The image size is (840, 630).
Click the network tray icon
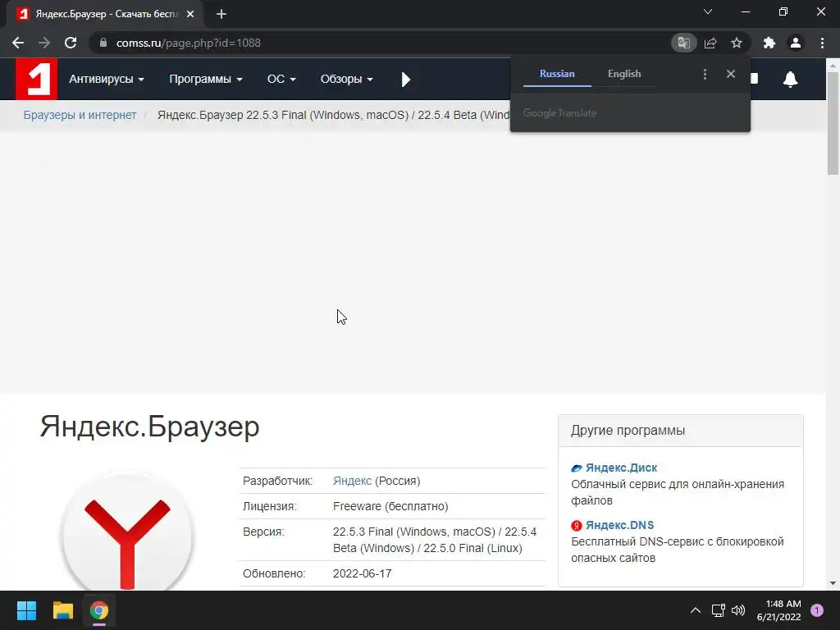click(718, 610)
